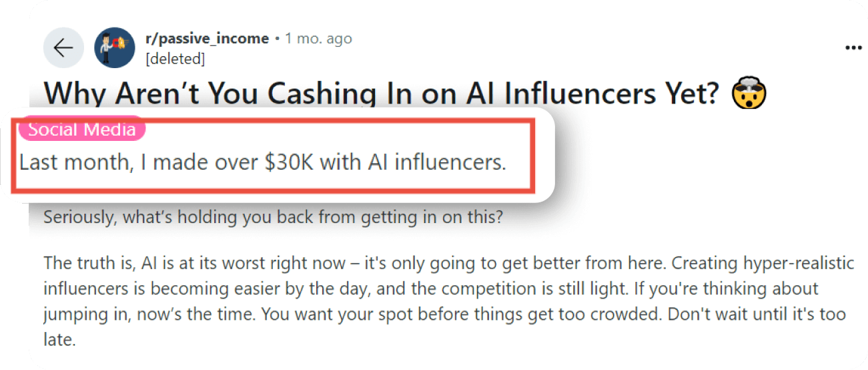Visit the r/passive_income subreddit link
This screenshot has height=370, width=868.
coord(207,39)
